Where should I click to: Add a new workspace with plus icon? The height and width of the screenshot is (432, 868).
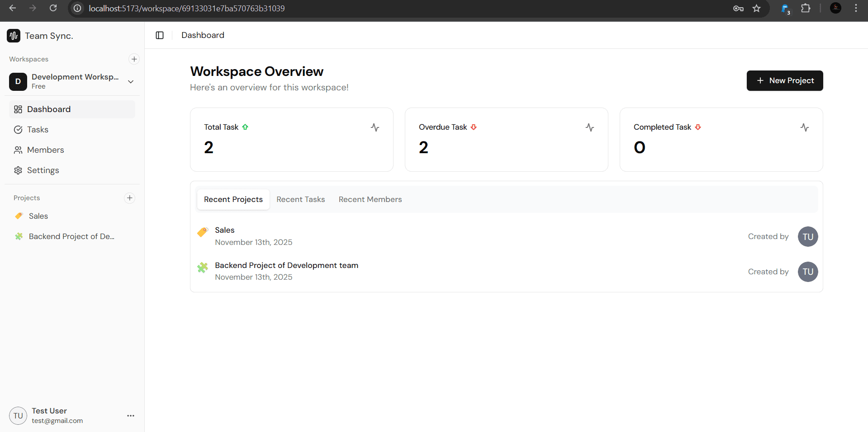134,59
